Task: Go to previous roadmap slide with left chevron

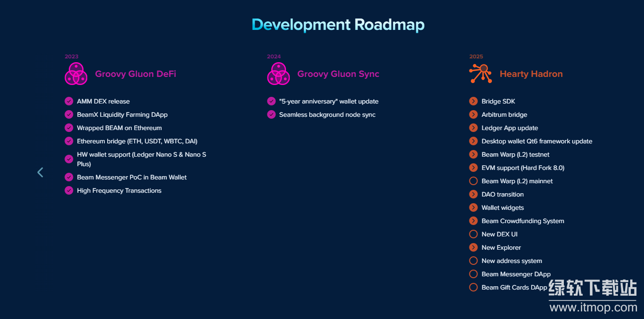Action: pos(40,172)
